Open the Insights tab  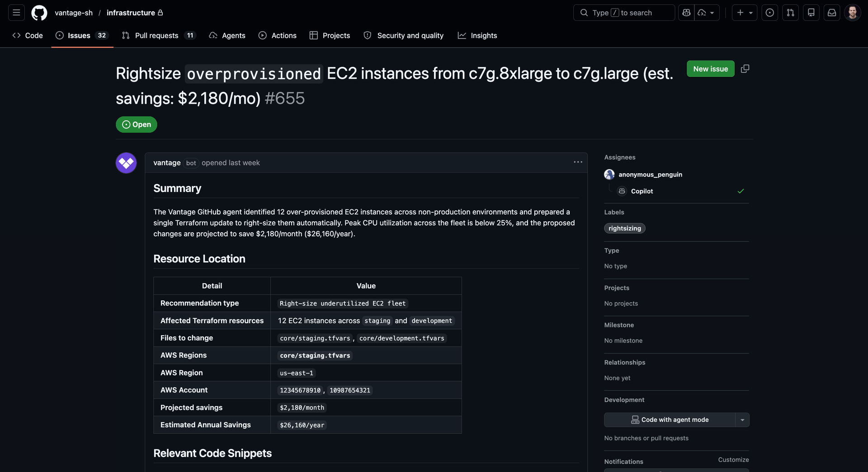point(477,35)
